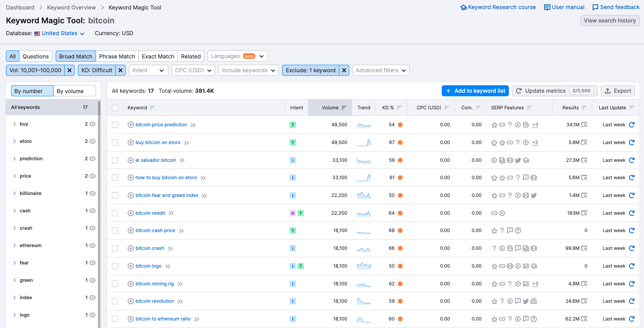Open SERP view for bitcoin crash results
The height and width of the screenshot is (328, 644).
point(584,248)
